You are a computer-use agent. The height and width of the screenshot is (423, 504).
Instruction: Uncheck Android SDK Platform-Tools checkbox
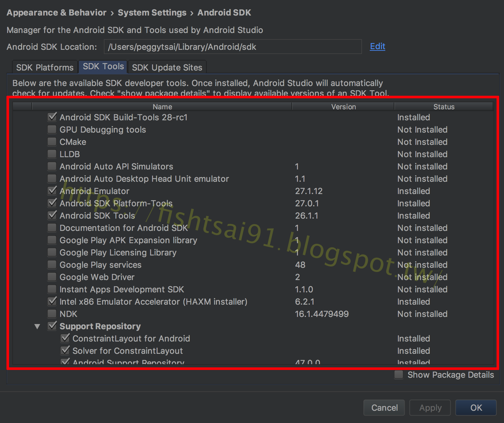click(x=52, y=203)
